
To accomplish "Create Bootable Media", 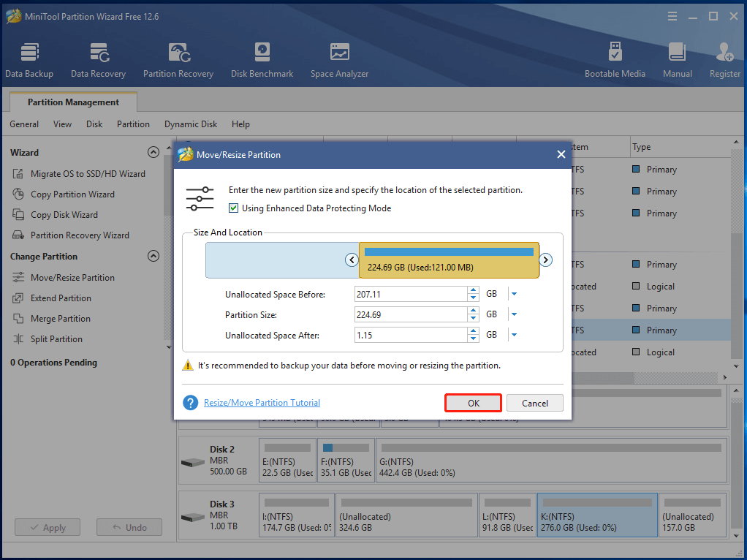I will (x=615, y=60).
